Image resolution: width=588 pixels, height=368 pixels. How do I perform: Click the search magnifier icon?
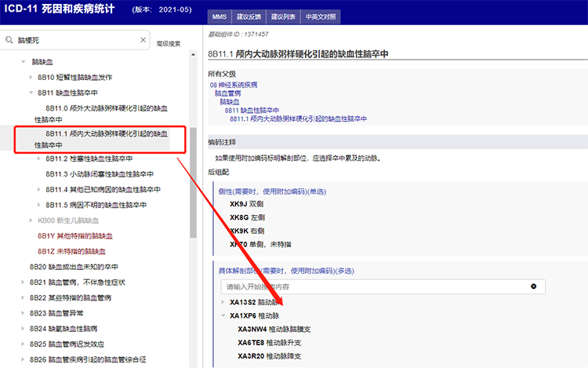tap(9, 40)
